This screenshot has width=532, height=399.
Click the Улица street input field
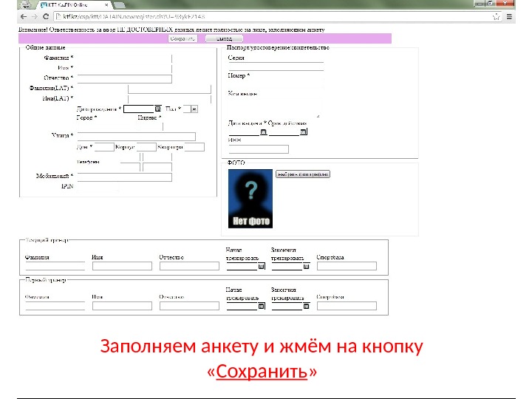(137, 137)
